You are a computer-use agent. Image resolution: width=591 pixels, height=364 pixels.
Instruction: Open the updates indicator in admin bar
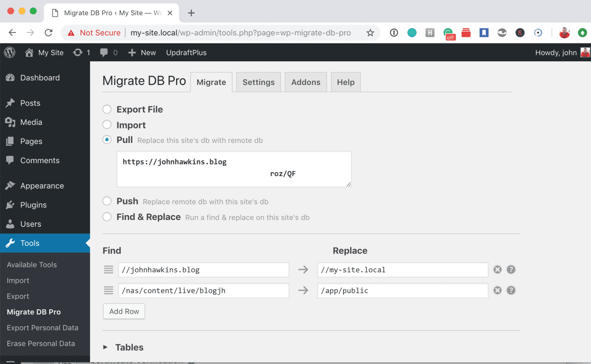(82, 52)
